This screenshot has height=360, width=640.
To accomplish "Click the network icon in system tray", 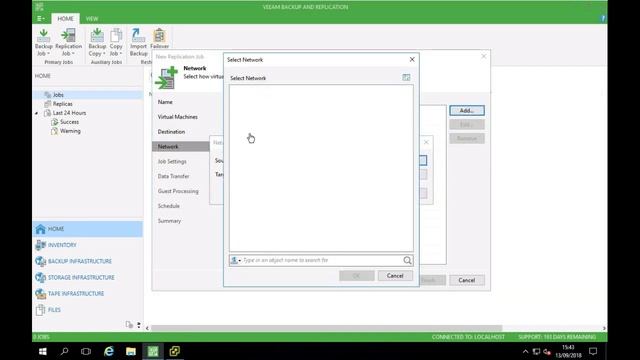I will pos(536,352).
